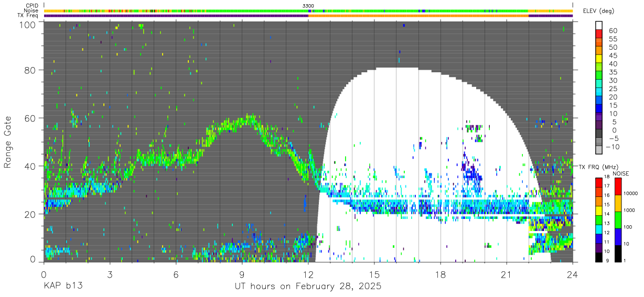Image resolution: width=644 pixels, height=297 pixels.
Task: Click the 100 tick on the NOISE legend
Action: (628, 227)
